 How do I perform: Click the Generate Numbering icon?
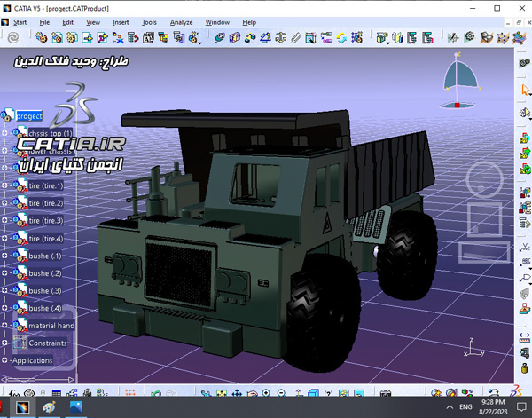point(148,37)
